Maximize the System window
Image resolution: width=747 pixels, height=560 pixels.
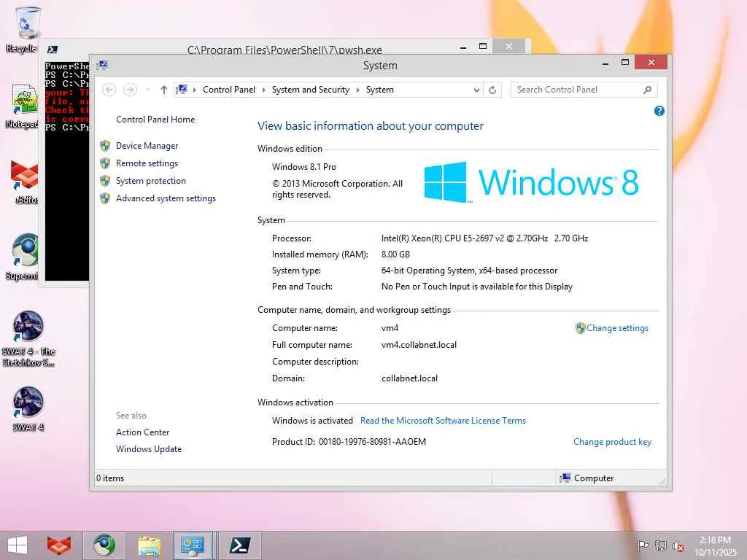click(625, 63)
